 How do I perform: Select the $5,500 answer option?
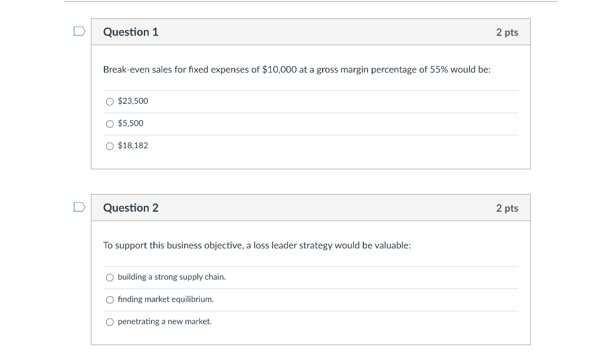110,124
